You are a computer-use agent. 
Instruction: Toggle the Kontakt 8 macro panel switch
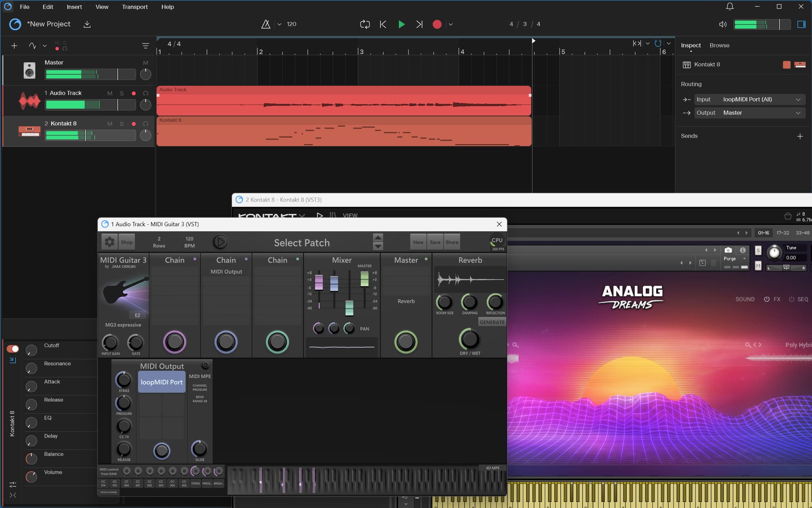13,348
